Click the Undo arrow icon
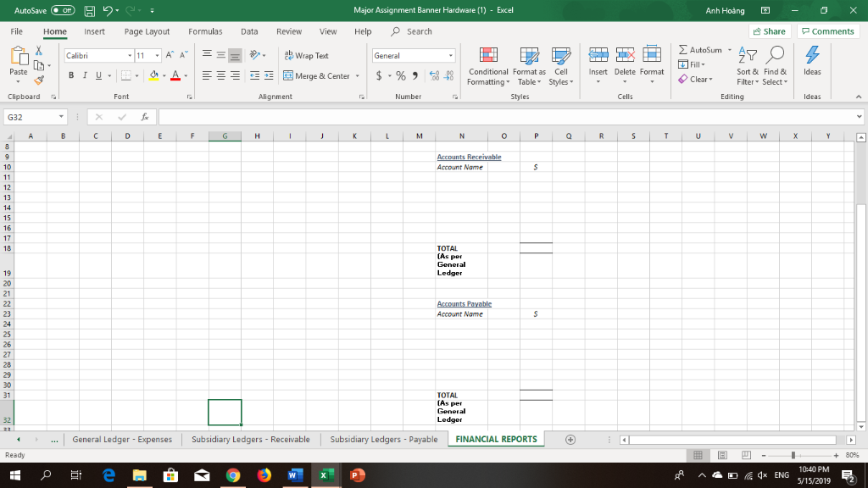This screenshot has width=868, height=488. pyautogui.click(x=108, y=10)
